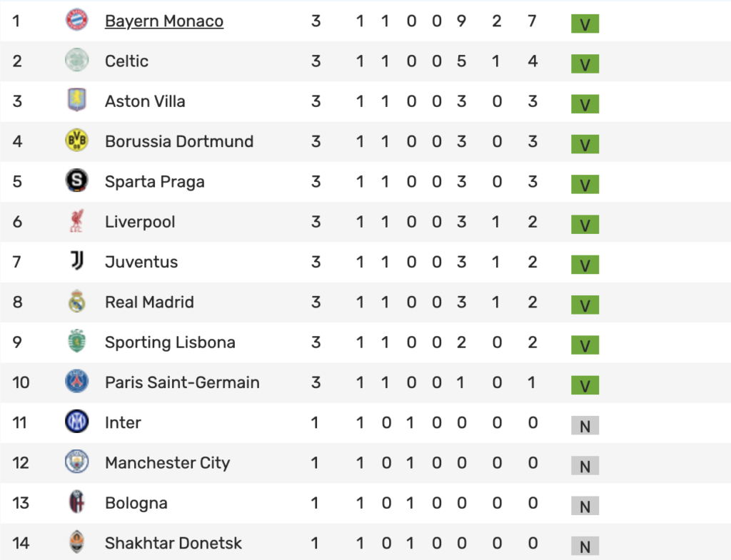The image size is (731, 560).
Task: Click the Bayern Monaco club crest
Action: [x=76, y=20]
